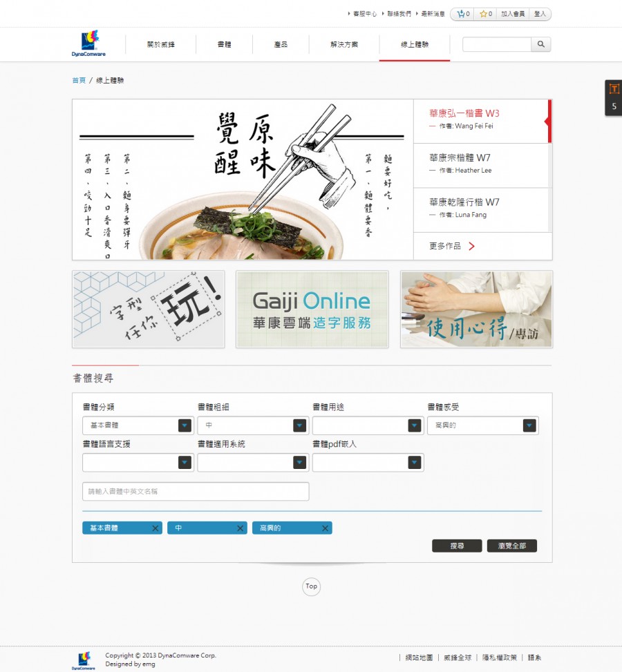Screen dimensions: 622x672
Task: Remove the 中 filter tag
Action: pyautogui.click(x=240, y=528)
